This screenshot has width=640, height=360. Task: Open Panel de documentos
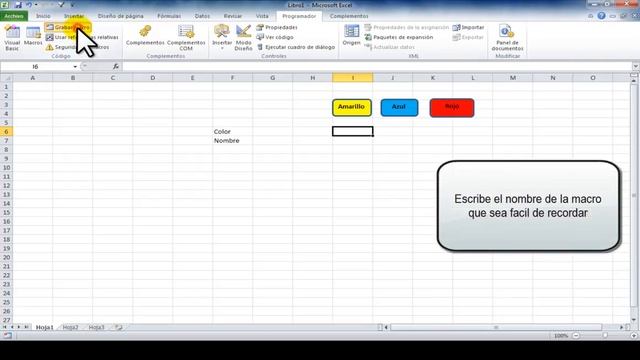click(507, 38)
